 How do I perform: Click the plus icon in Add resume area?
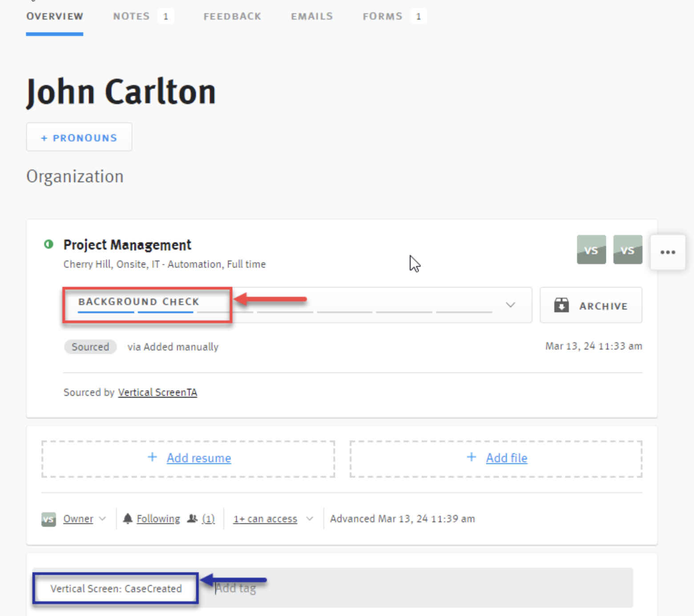152,458
